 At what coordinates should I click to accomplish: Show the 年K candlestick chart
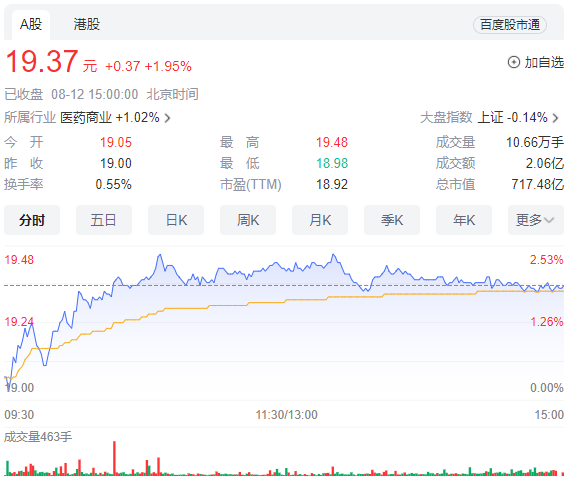click(464, 220)
